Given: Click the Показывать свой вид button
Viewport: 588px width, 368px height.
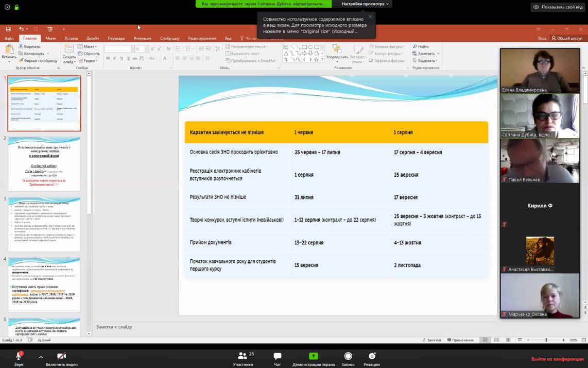Looking at the screenshot, I should click(x=558, y=7).
